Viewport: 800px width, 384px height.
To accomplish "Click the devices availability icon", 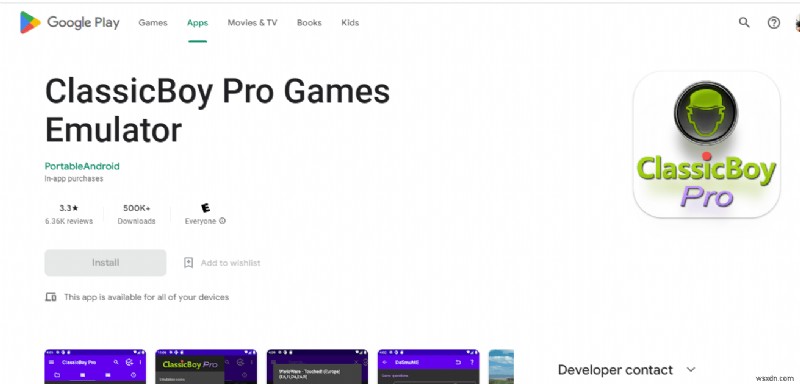I will tap(51, 297).
